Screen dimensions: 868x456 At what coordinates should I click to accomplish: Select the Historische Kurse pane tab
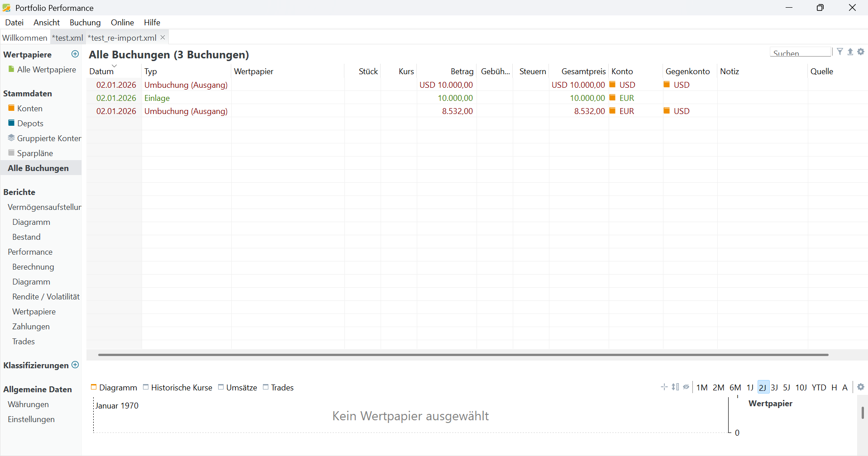(x=181, y=388)
